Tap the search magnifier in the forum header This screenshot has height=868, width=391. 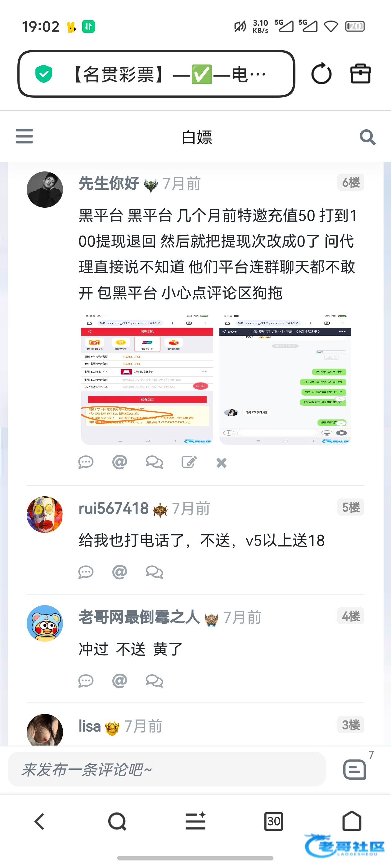[367, 137]
